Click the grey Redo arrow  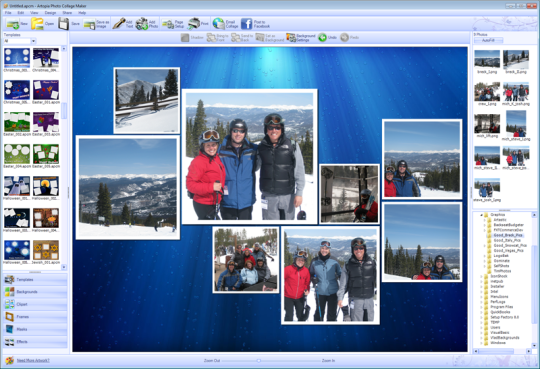pos(344,38)
